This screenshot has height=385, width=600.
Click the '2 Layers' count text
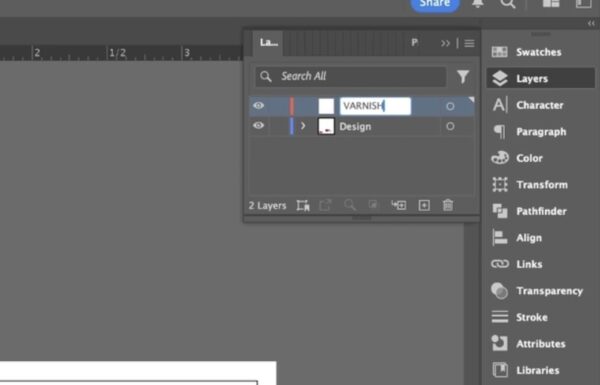(267, 206)
